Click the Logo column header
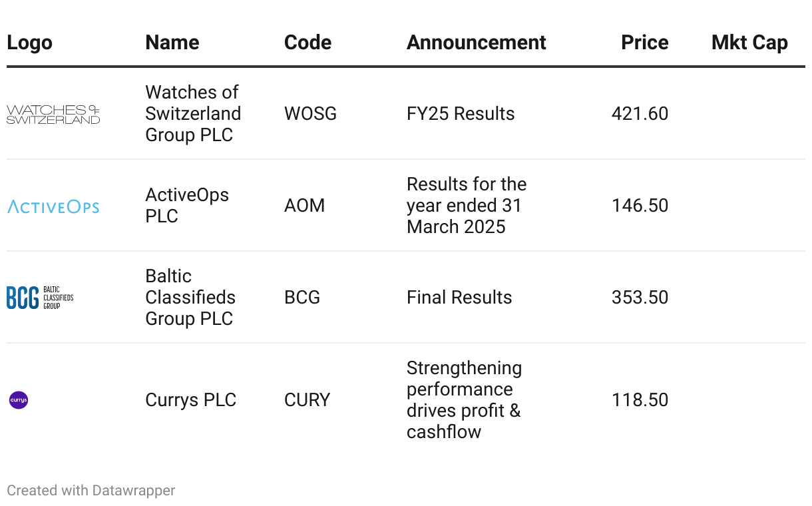 click(x=29, y=43)
